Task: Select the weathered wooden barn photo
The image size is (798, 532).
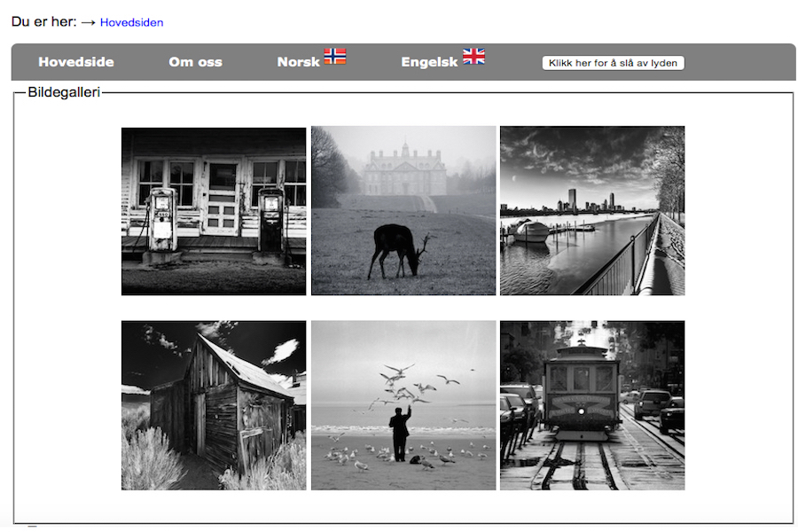Action: click(214, 405)
